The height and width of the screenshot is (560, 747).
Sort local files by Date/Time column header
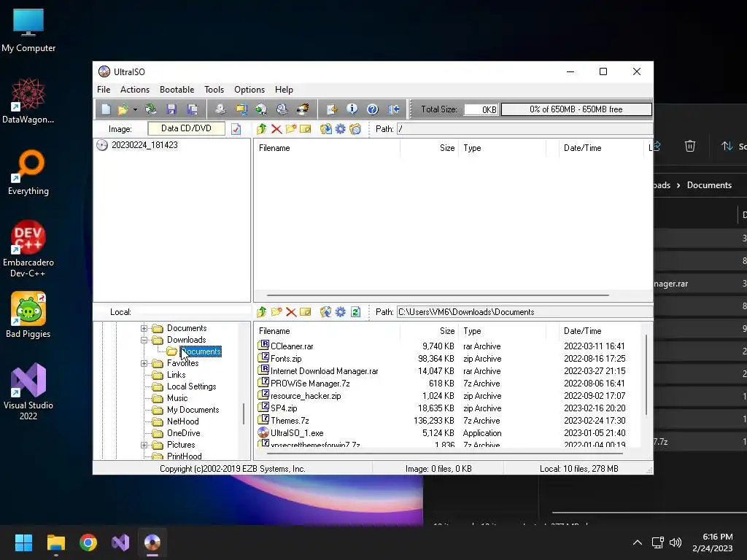582,331
